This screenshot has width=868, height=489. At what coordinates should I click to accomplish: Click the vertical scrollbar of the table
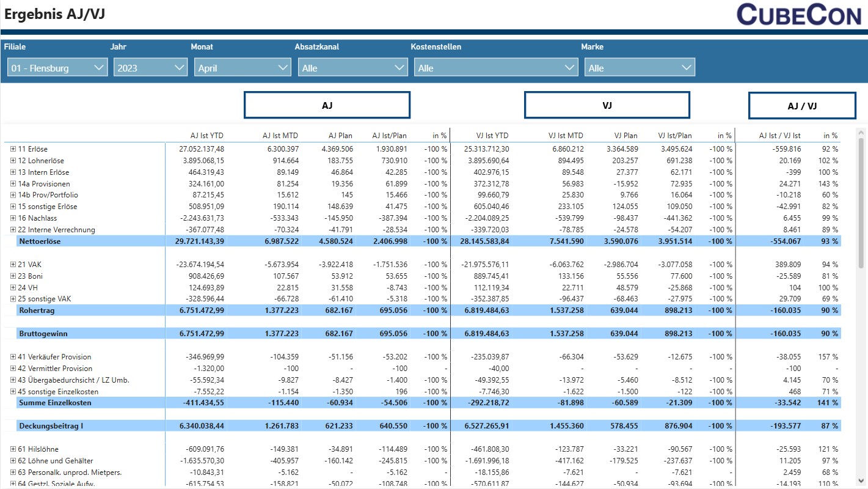861,202
